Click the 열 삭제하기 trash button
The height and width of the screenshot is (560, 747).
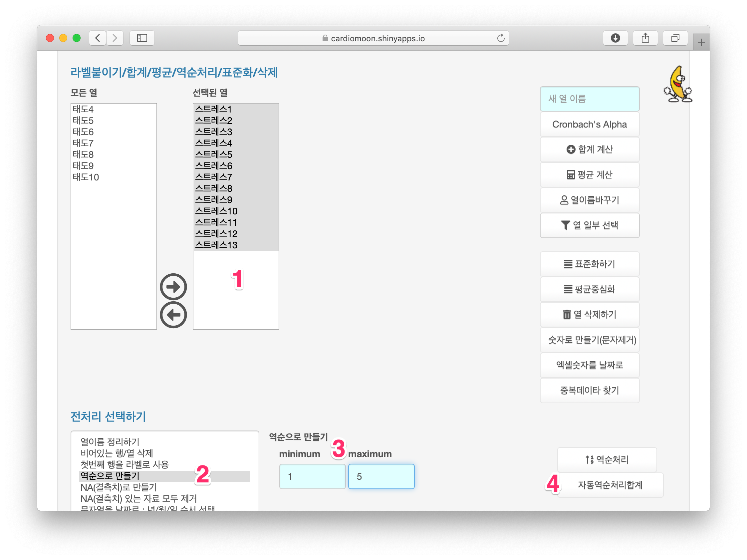click(589, 314)
